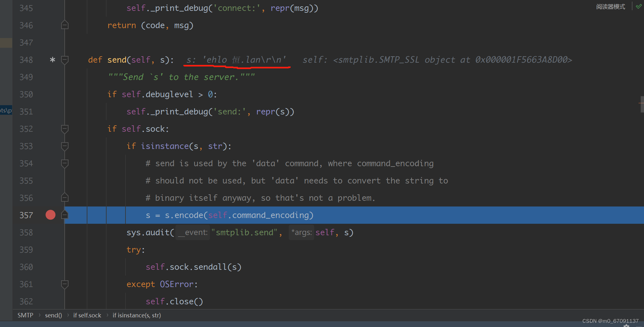Viewport: 644px width, 327px height.
Task: Toggle 阅读器模式 reader mode
Action: pos(610,6)
